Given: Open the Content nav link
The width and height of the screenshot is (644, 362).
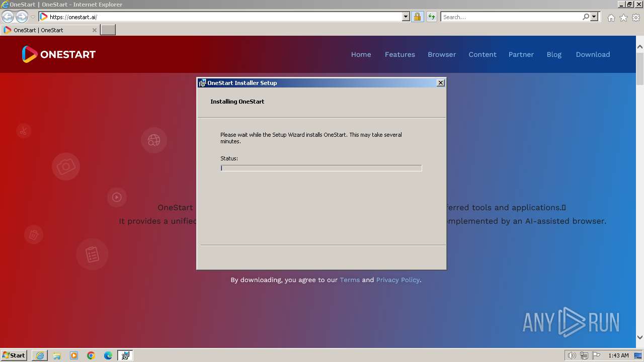Looking at the screenshot, I should click(482, 54).
